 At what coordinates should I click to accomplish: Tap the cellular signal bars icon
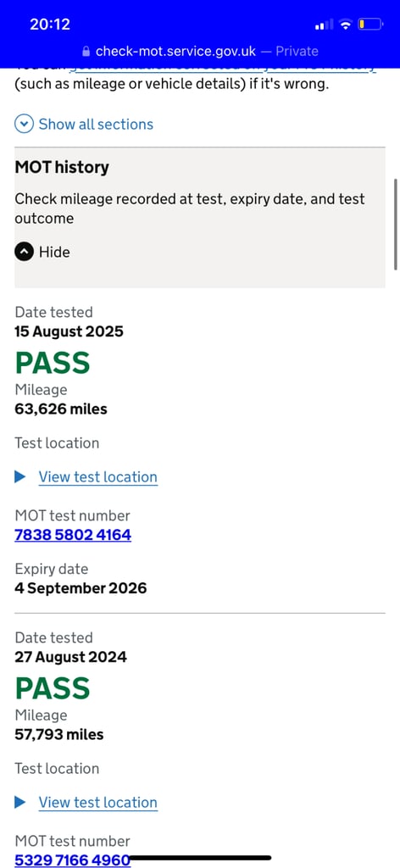coord(325,25)
